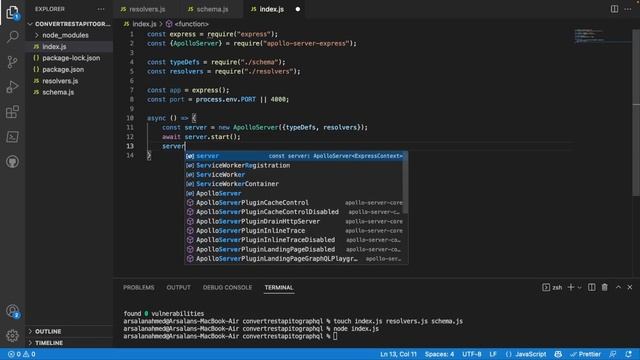640x360 pixels.
Task: Close the bottom panel
Action: pos(630,287)
